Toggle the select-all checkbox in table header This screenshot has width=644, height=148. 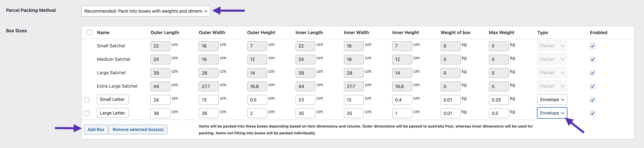[x=89, y=32]
